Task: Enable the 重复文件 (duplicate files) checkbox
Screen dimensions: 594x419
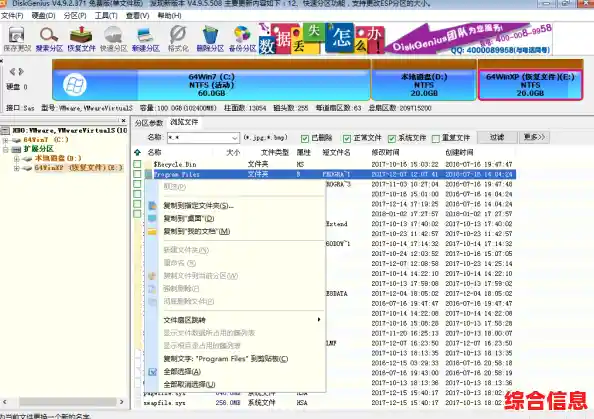Action: click(x=436, y=139)
